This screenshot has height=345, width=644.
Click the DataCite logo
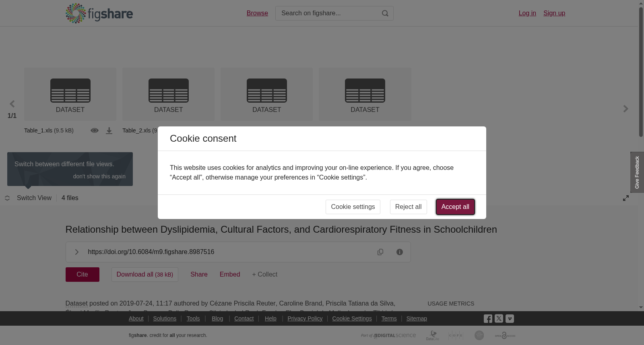(433, 335)
